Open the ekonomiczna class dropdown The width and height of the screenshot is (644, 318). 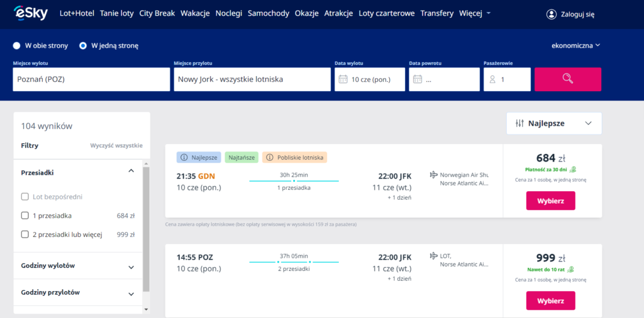pos(575,45)
